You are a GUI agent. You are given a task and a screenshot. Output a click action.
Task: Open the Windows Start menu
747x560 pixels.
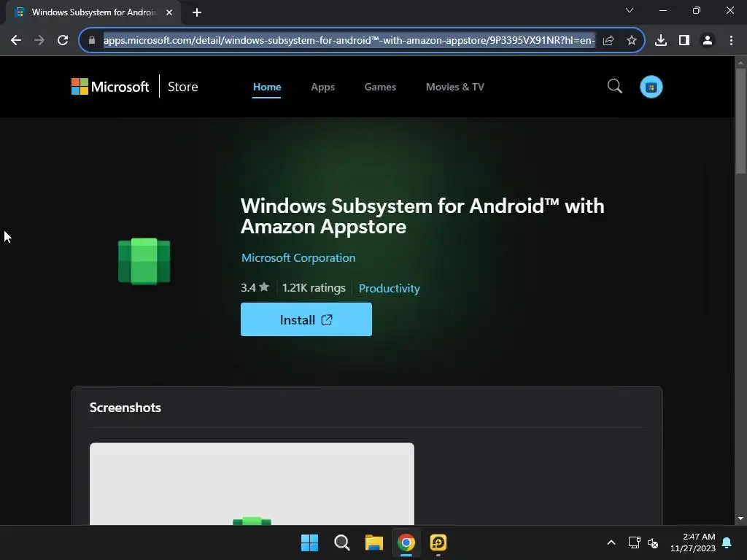[x=309, y=542]
